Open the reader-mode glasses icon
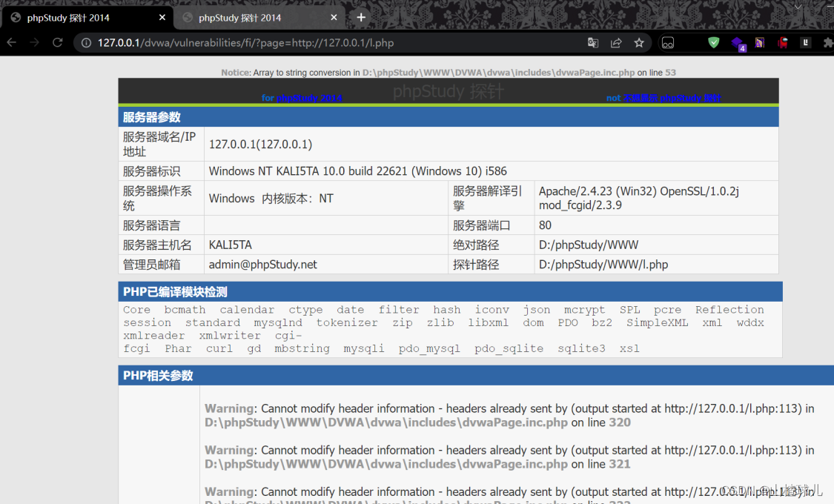834x504 pixels. click(667, 43)
